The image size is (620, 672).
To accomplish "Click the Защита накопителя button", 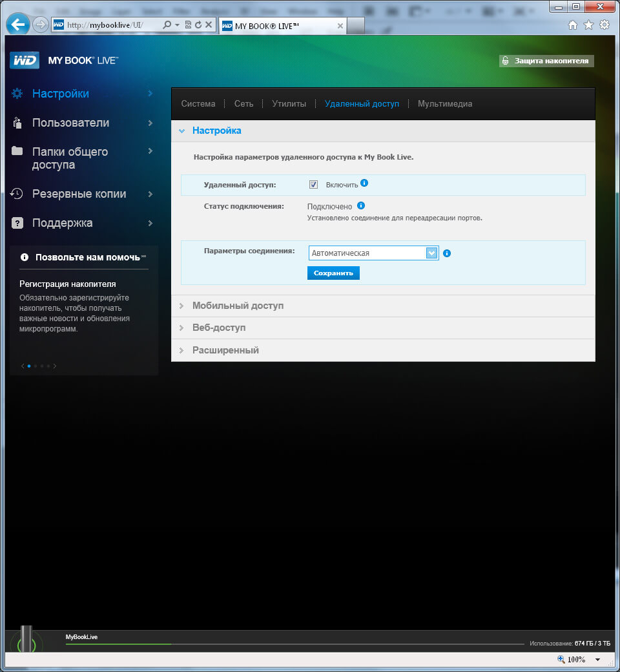I will click(x=546, y=61).
